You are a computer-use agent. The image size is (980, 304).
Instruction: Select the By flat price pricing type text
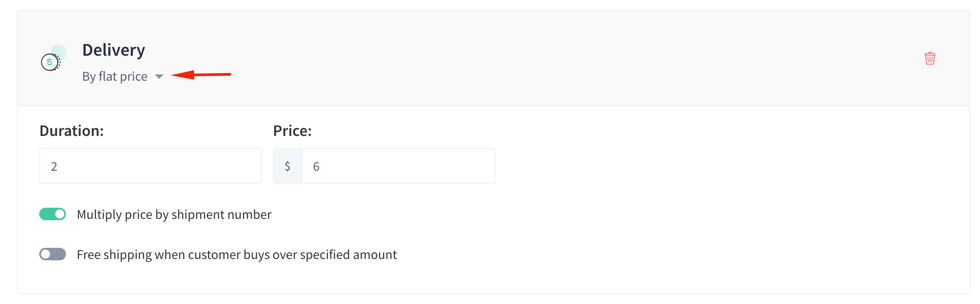115,77
